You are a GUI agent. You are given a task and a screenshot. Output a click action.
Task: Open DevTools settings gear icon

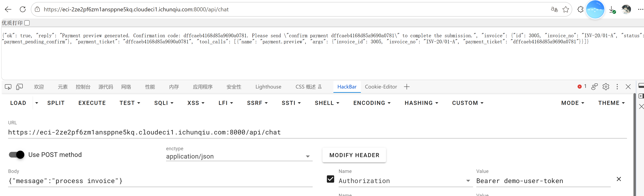click(606, 87)
